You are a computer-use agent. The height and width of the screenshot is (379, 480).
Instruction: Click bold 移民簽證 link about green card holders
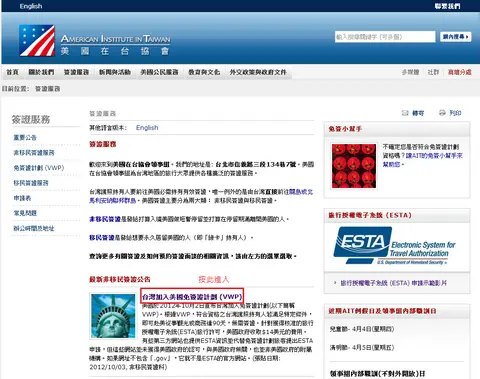click(x=102, y=238)
